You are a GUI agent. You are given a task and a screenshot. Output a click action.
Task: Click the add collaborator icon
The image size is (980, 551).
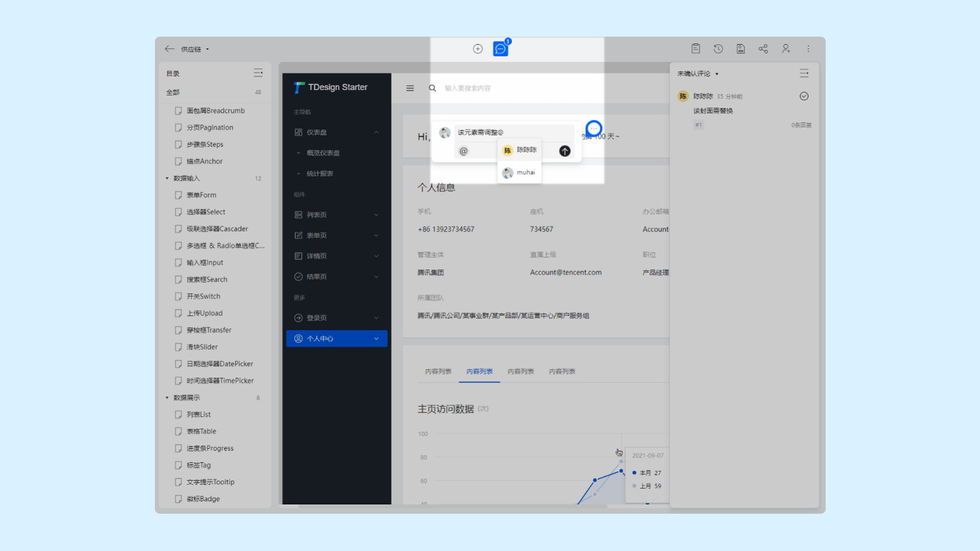tap(786, 48)
